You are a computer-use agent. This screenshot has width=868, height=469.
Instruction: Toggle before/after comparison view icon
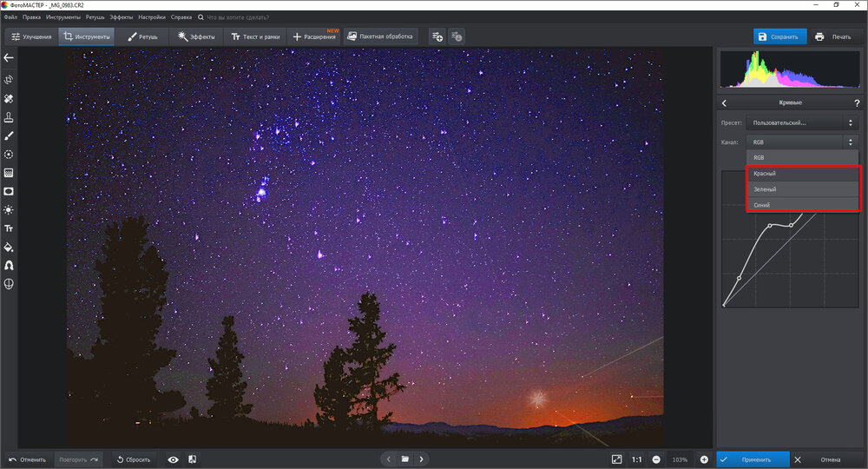pyautogui.click(x=192, y=459)
